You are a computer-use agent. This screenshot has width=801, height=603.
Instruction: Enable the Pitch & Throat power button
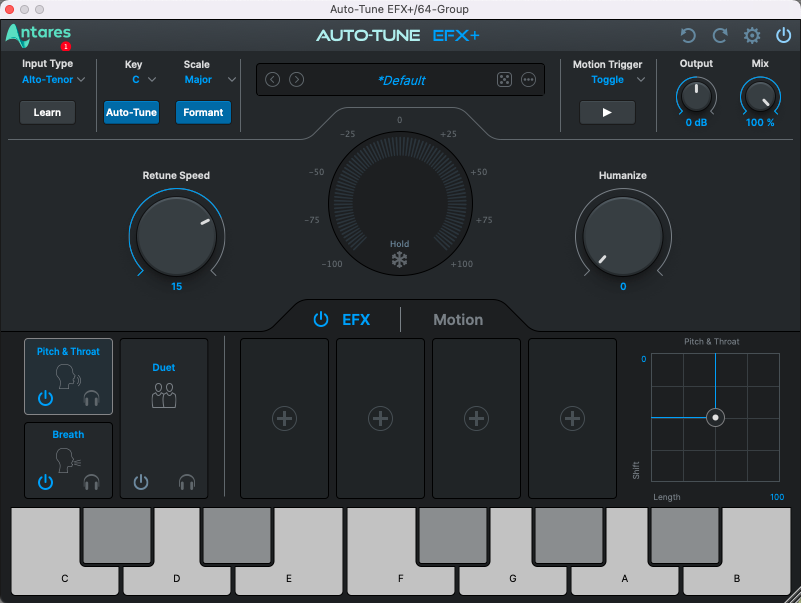[x=45, y=398]
